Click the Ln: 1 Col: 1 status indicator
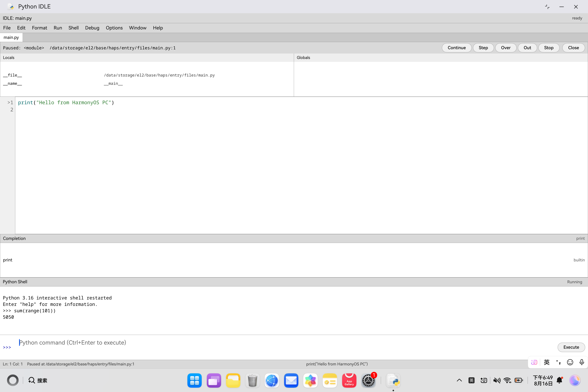 click(13, 364)
